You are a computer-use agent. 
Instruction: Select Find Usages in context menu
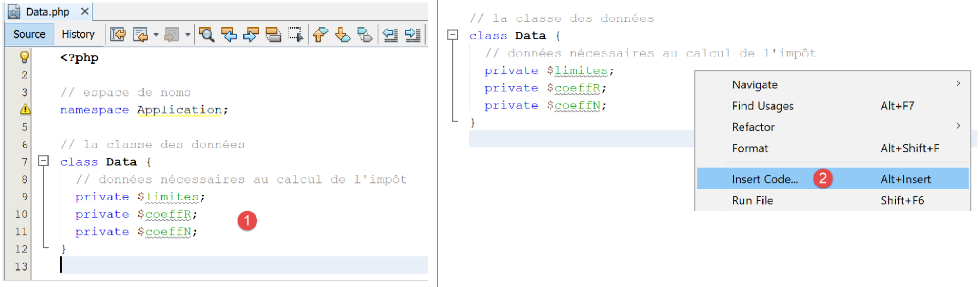click(762, 106)
